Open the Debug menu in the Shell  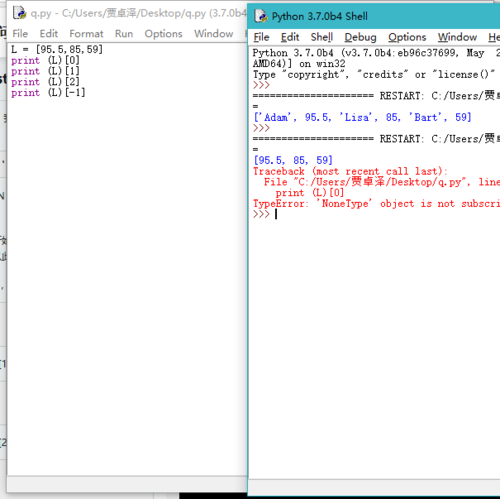tap(360, 37)
